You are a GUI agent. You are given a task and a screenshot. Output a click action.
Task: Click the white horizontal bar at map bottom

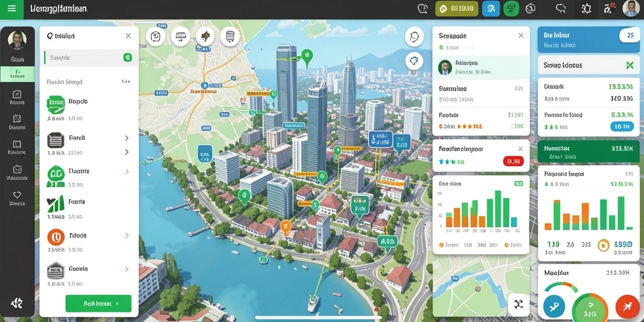[x=318, y=318]
